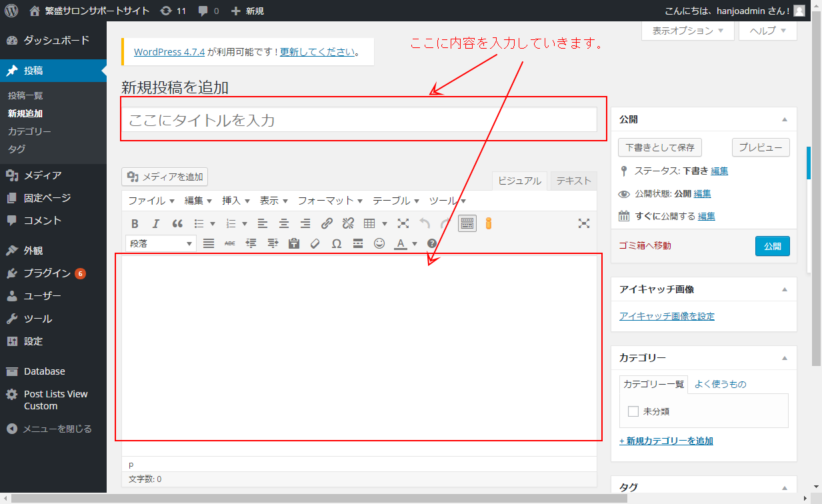The image size is (822, 504).
Task: Click the strikethrough ABC icon
Action: coord(230,244)
